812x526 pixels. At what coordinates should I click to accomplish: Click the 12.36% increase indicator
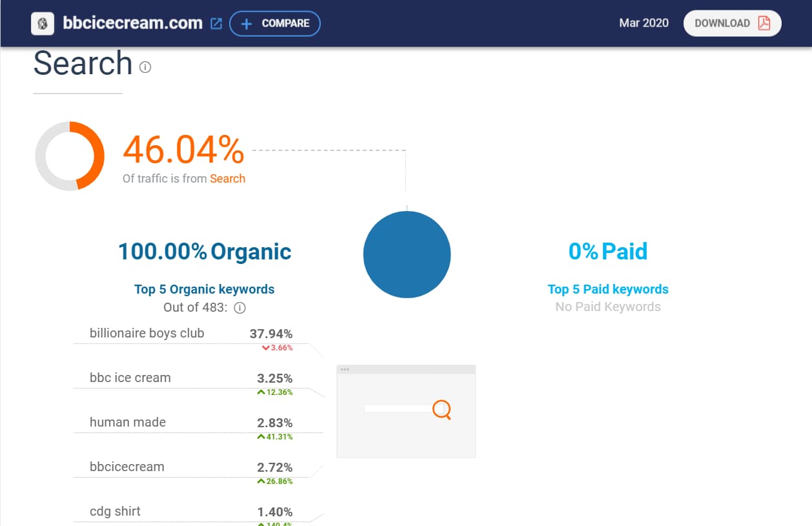(x=275, y=392)
